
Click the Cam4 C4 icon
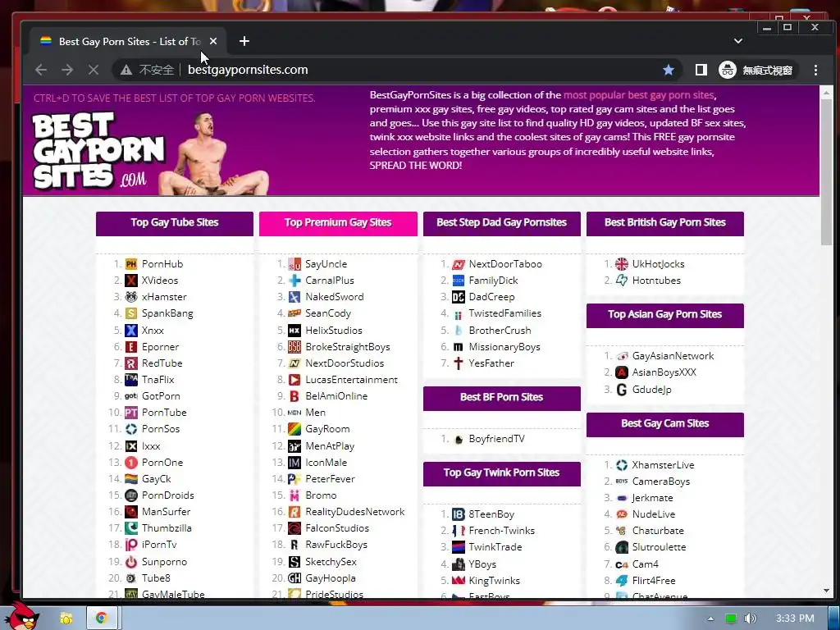[622, 564]
